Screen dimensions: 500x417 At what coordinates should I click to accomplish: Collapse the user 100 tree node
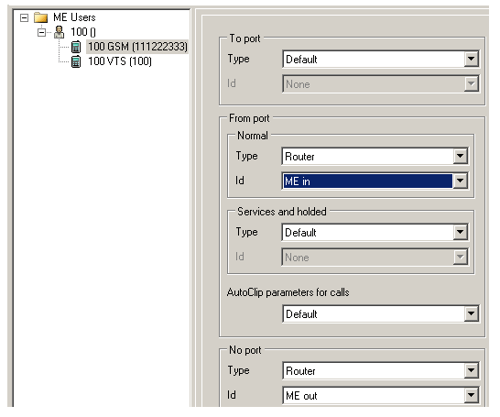pos(42,32)
